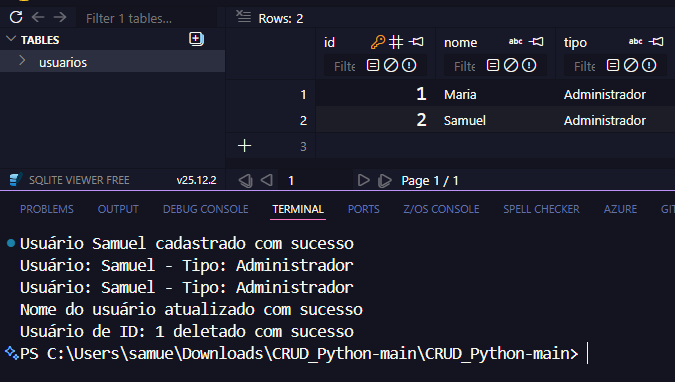Open the Z/OS CONSOLE tab
675x382 pixels.
[441, 209]
